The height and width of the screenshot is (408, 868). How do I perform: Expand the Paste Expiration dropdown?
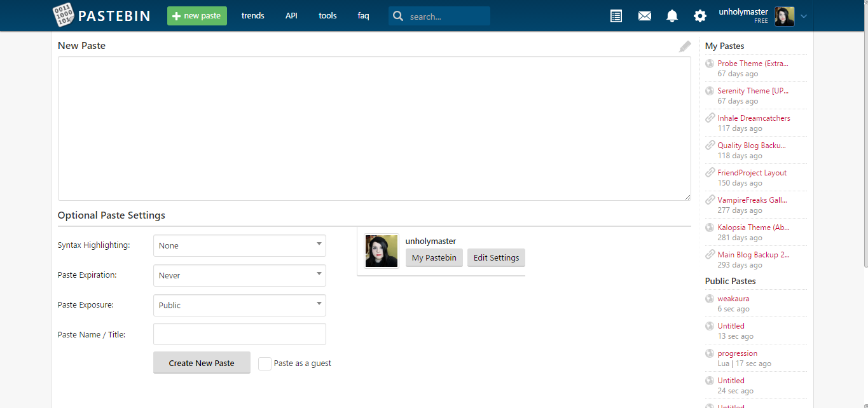click(240, 276)
